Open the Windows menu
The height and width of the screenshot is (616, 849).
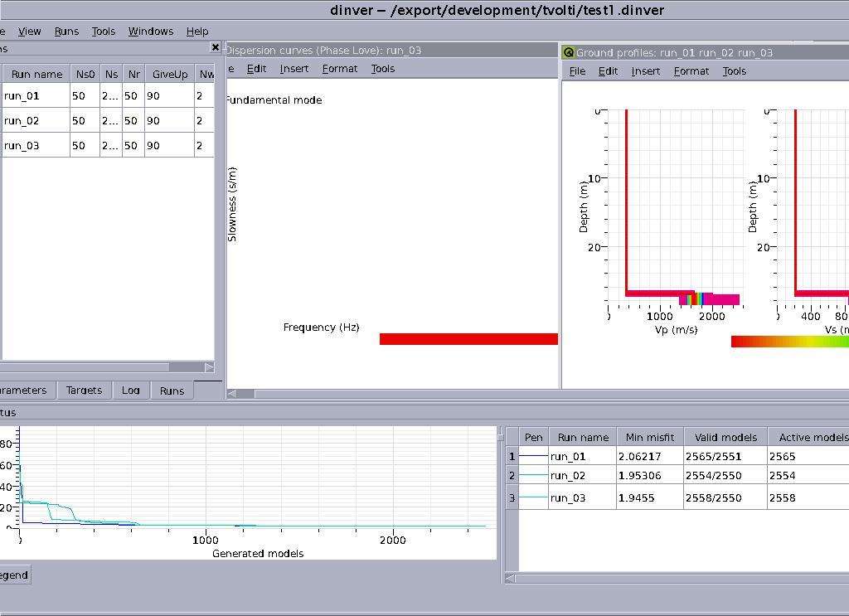(150, 32)
